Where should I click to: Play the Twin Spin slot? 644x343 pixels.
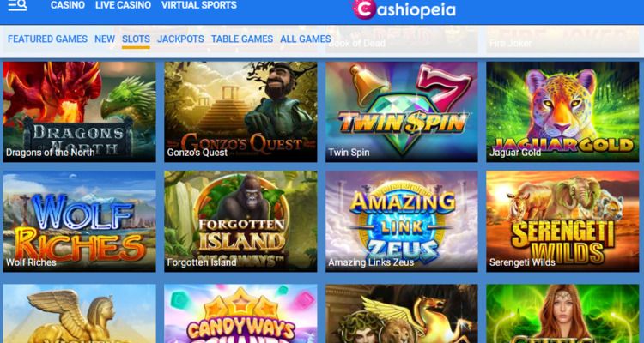tap(402, 112)
